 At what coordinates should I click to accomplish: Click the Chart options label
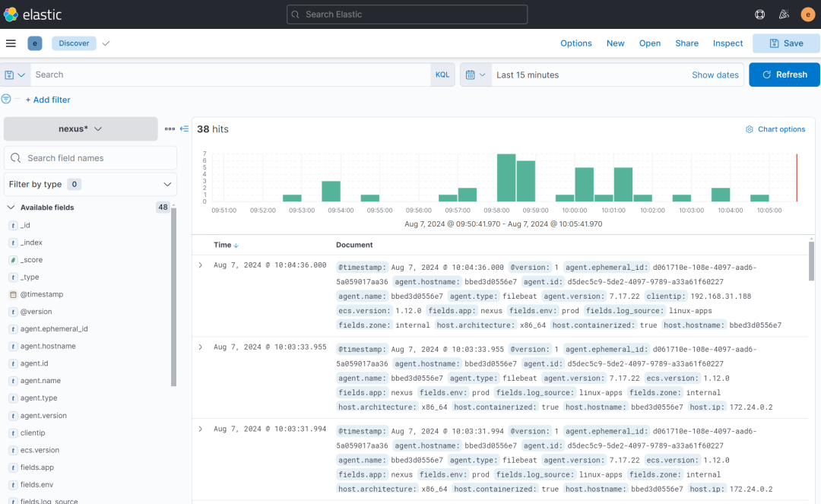pos(781,129)
